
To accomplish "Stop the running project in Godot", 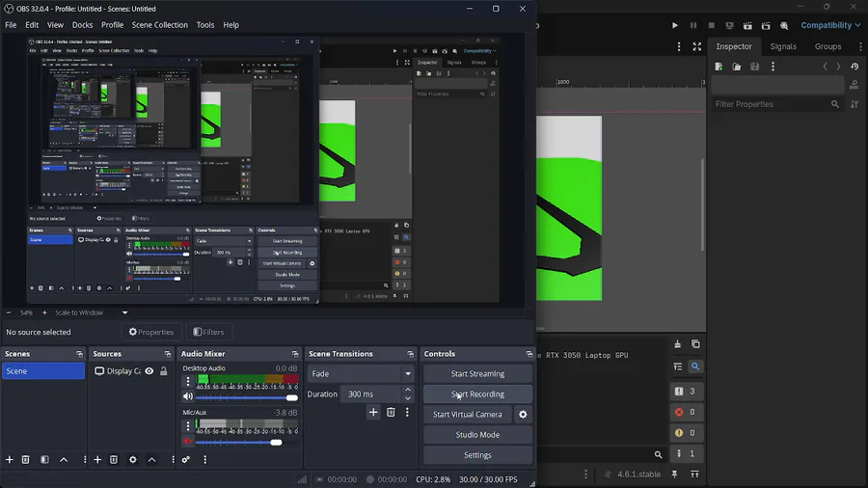I will click(x=712, y=25).
